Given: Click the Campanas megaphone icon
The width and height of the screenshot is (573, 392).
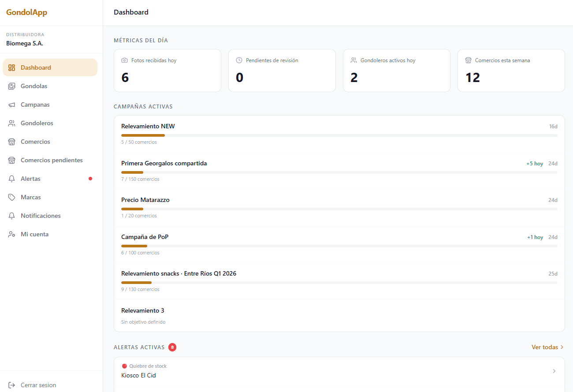Looking at the screenshot, I should pos(12,105).
